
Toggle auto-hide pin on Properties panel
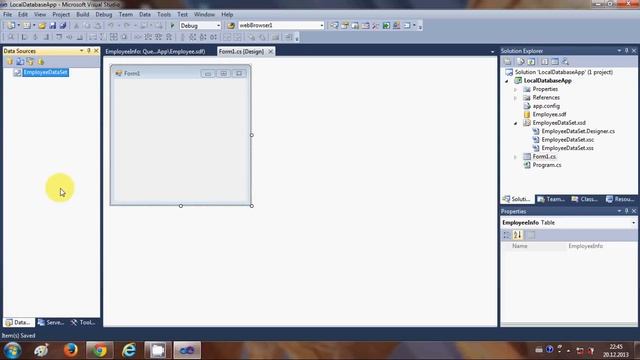coord(627,211)
